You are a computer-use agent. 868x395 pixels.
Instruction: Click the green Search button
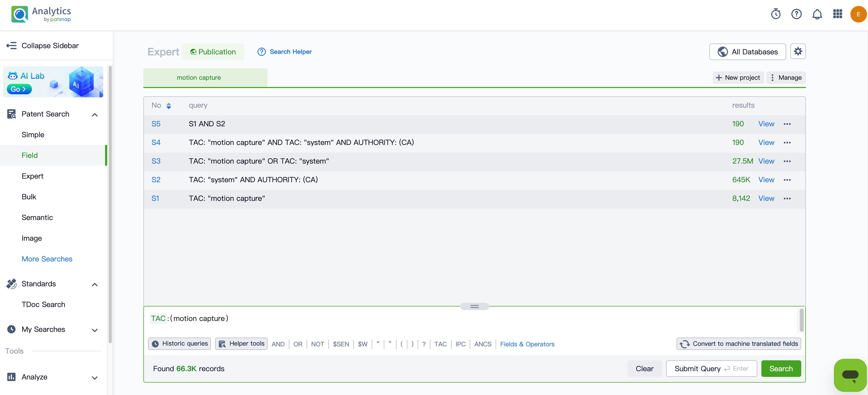(781, 369)
